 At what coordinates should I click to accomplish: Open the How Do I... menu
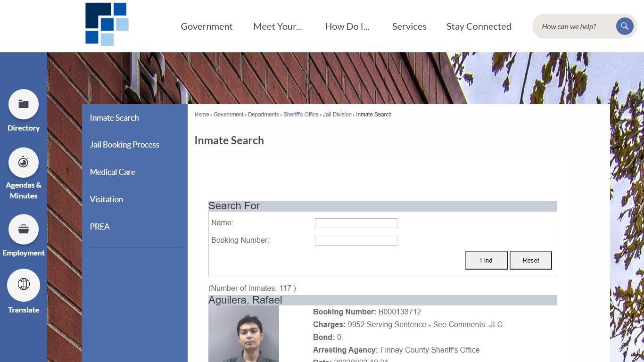(347, 26)
